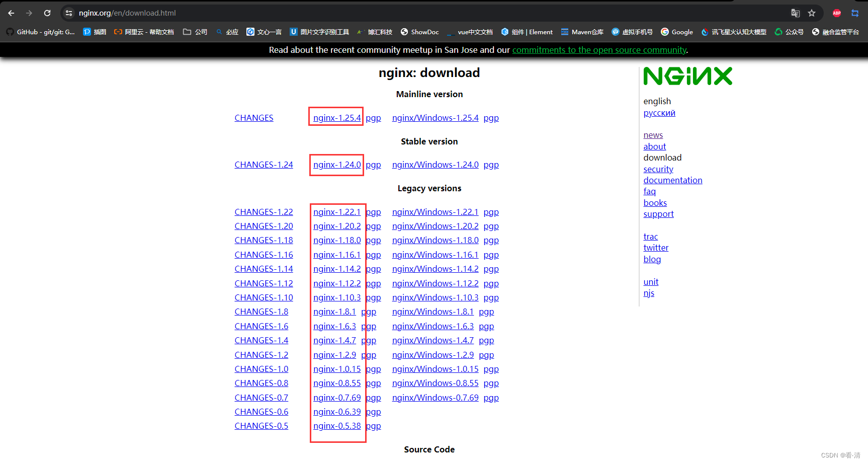Open the 讯飞星火认知大模型 bookmark
Screen dimensions: 868x463
click(734, 32)
